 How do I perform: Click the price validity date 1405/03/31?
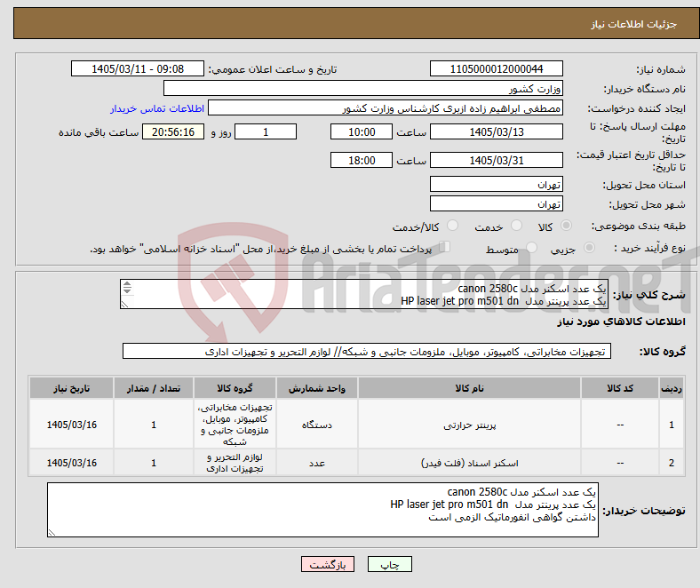(496, 160)
